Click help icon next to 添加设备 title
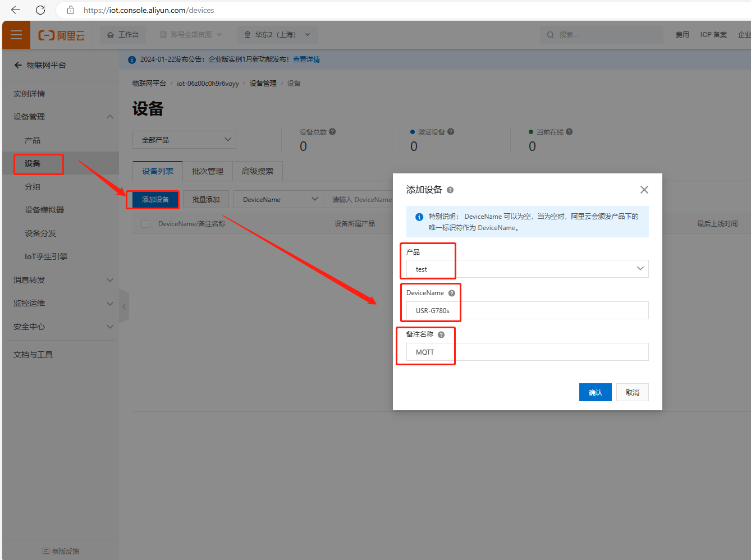 (450, 190)
